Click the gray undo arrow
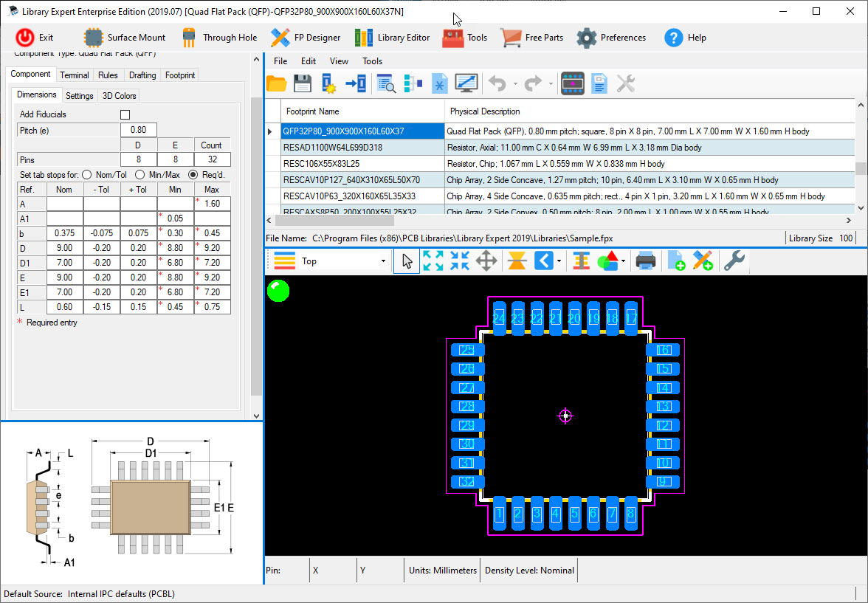 point(497,83)
